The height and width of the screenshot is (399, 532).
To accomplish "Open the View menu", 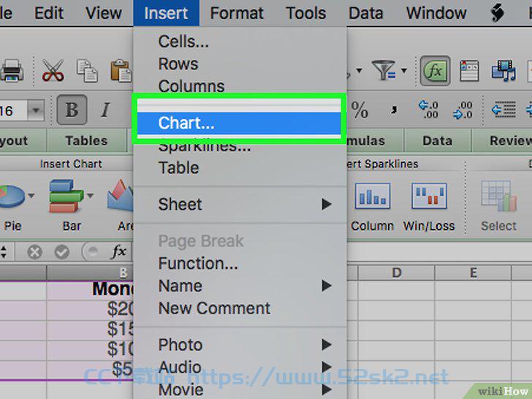I will tap(104, 13).
